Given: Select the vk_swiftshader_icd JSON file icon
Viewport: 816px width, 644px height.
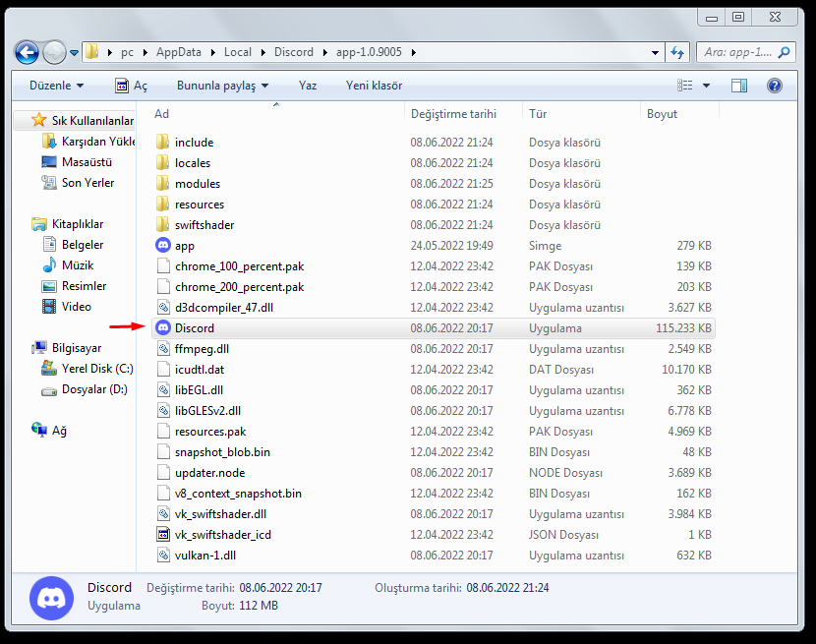Looking at the screenshot, I should pyautogui.click(x=163, y=535).
